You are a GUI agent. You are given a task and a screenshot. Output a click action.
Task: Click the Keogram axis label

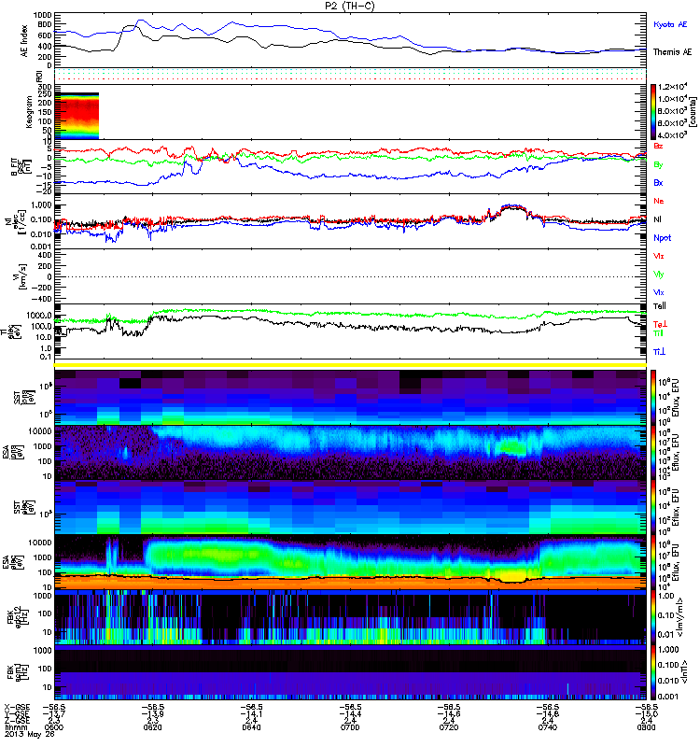(x=29, y=112)
